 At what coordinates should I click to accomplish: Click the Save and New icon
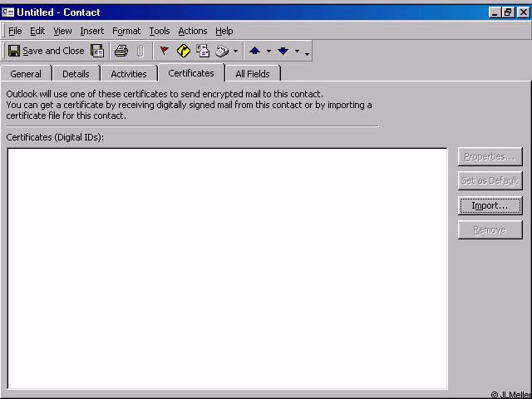(97, 51)
